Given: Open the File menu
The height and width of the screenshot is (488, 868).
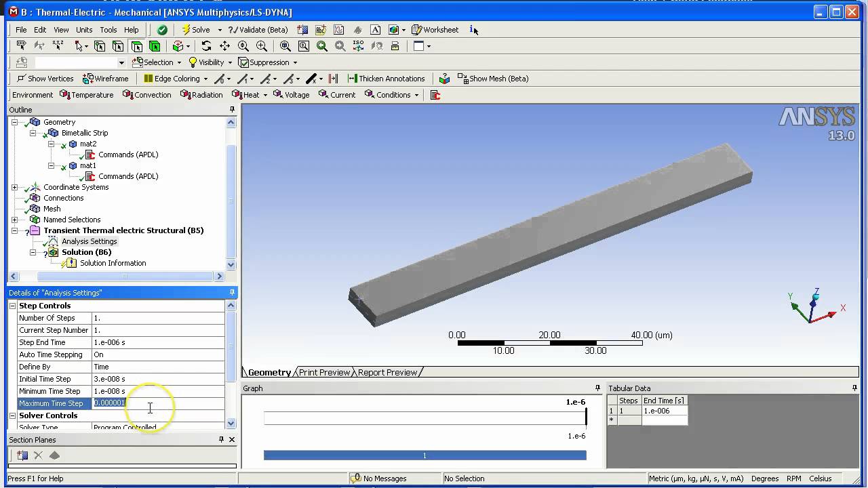Looking at the screenshot, I should 21,30.
